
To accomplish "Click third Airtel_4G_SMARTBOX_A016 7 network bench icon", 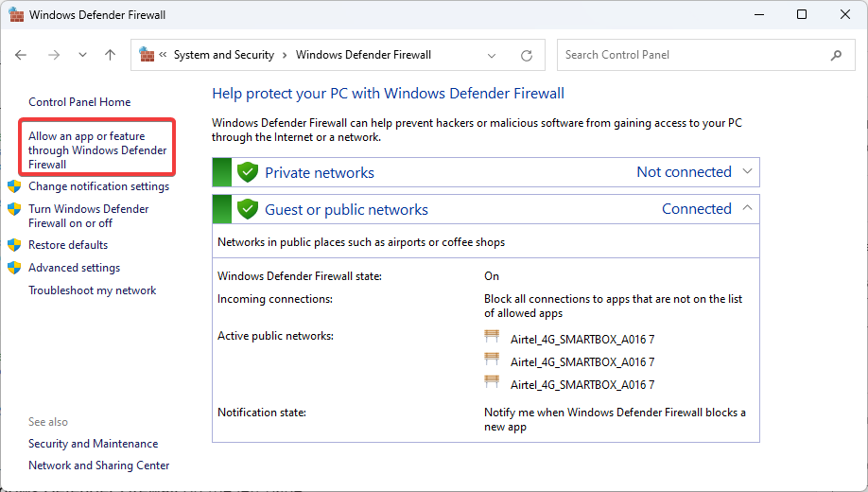I will click(492, 381).
